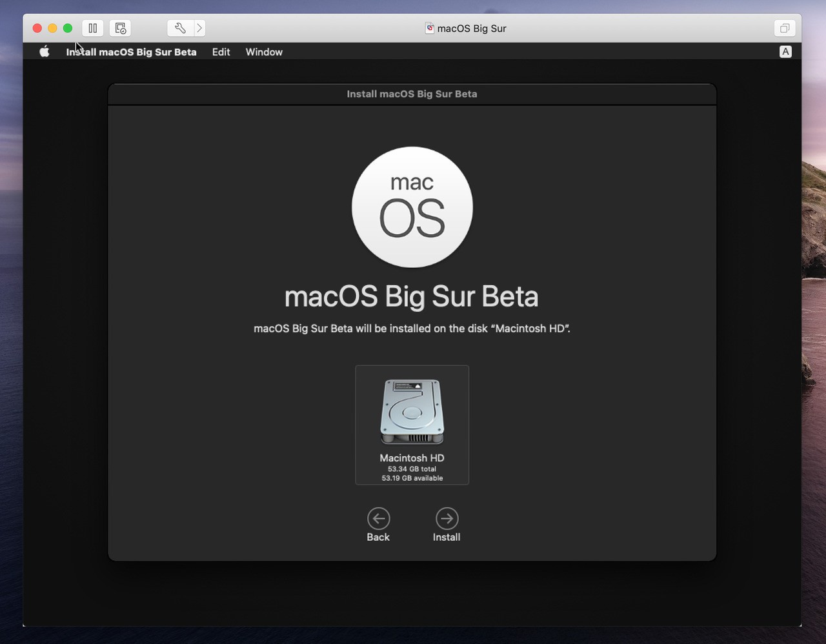
Task: Open the Apple menu in the guest
Action: (x=45, y=52)
